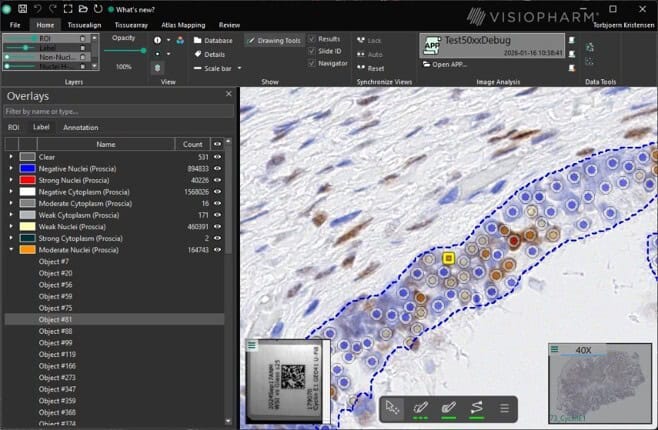Collapse the Moderate Nuclei (Proscia) row
658x430 pixels.
pyautogui.click(x=11, y=250)
